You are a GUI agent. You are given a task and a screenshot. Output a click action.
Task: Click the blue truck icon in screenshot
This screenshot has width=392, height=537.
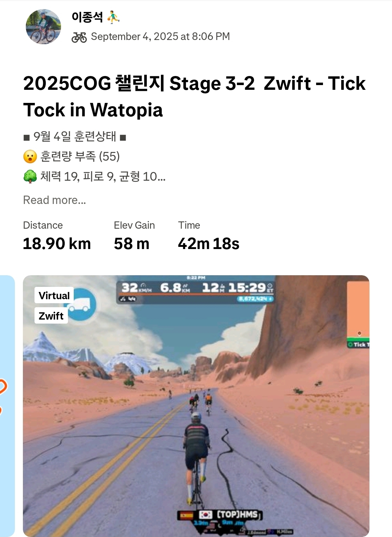click(81, 305)
